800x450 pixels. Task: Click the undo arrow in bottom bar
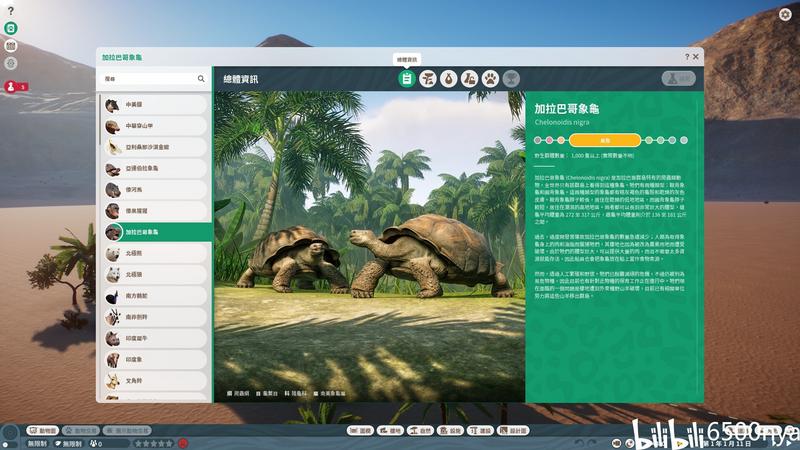pos(579,443)
